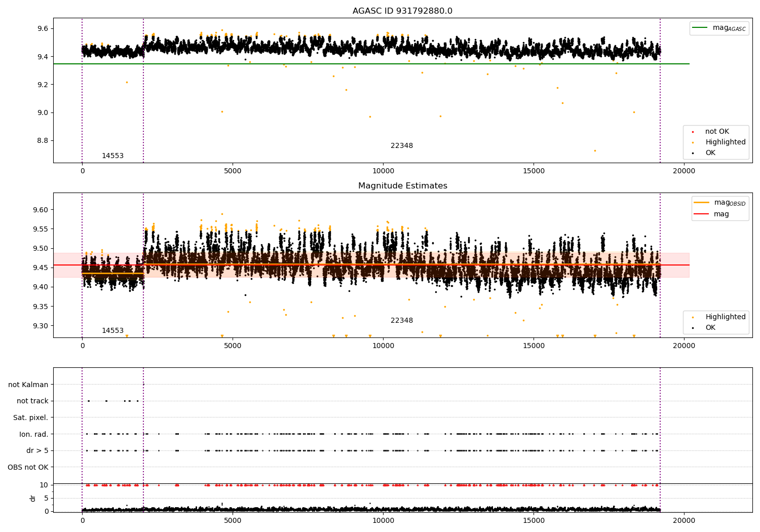
Task: Select the red 'mag' legend entry in the middle plot
Action: 711,214
